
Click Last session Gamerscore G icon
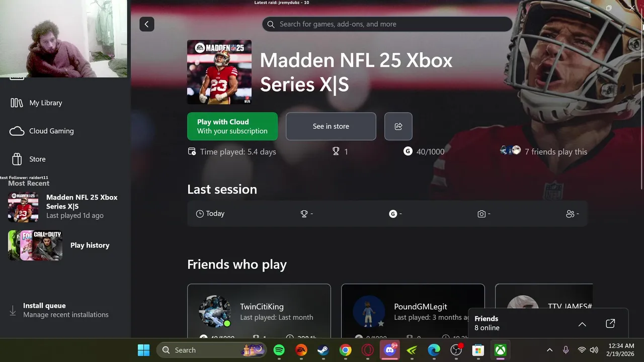click(x=393, y=214)
